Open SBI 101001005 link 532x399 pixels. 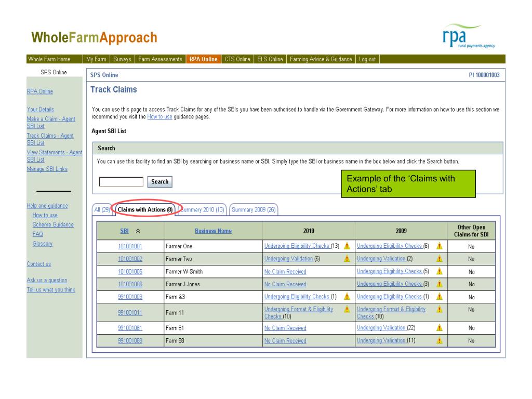pos(130,272)
